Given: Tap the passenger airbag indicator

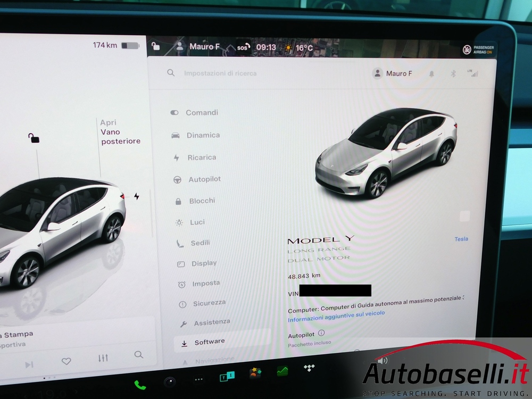Looking at the screenshot, I should 478,49.
